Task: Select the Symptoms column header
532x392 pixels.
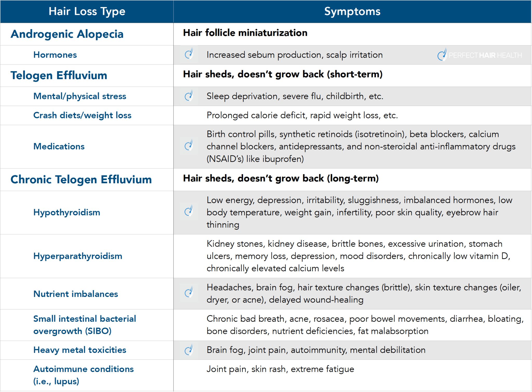Action: (x=352, y=11)
